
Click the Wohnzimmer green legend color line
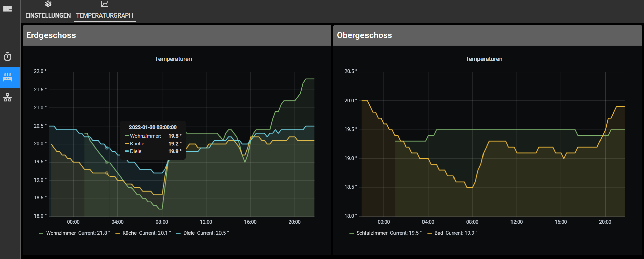click(x=41, y=233)
